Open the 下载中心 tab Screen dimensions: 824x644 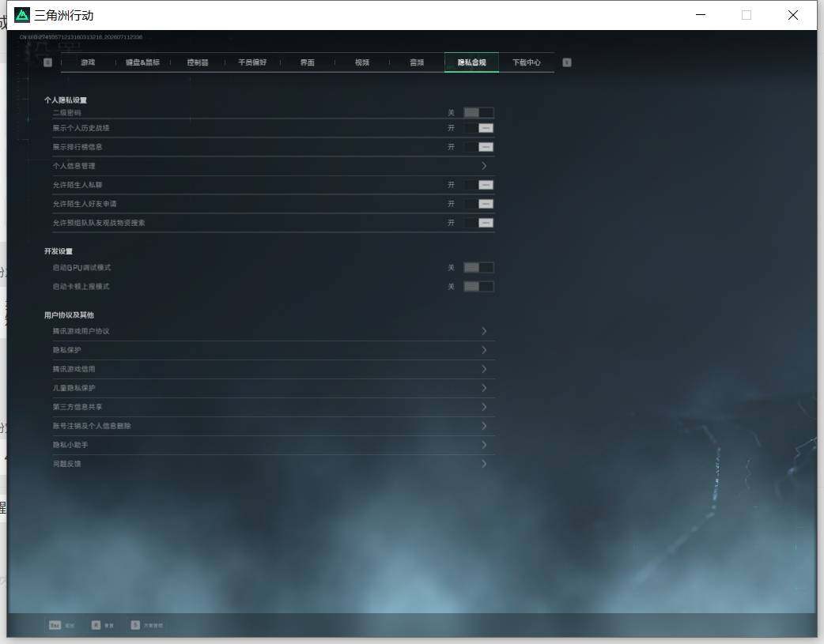click(x=527, y=62)
